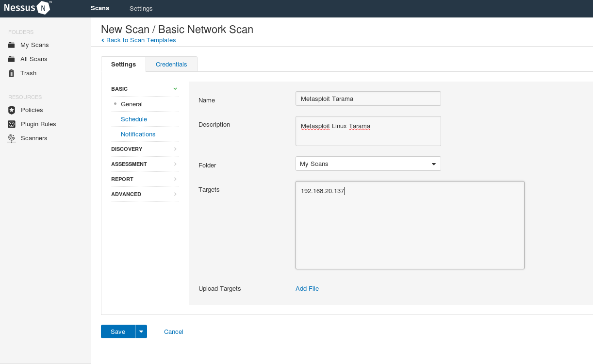Select My Scans sidebar label
The width and height of the screenshot is (593, 364).
coord(34,45)
